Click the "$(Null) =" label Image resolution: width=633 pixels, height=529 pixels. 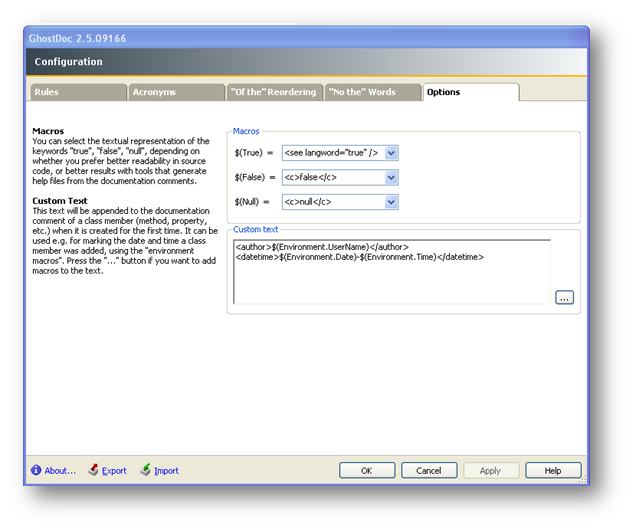coord(252,202)
